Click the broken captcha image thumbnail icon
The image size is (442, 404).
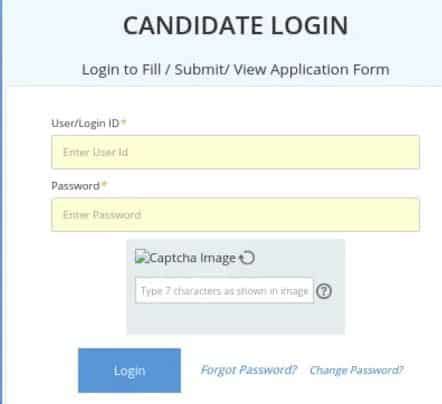tap(141, 257)
